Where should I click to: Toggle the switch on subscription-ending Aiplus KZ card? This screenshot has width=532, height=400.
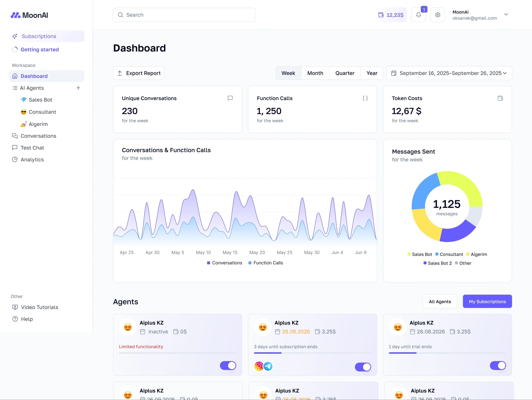coord(363,367)
